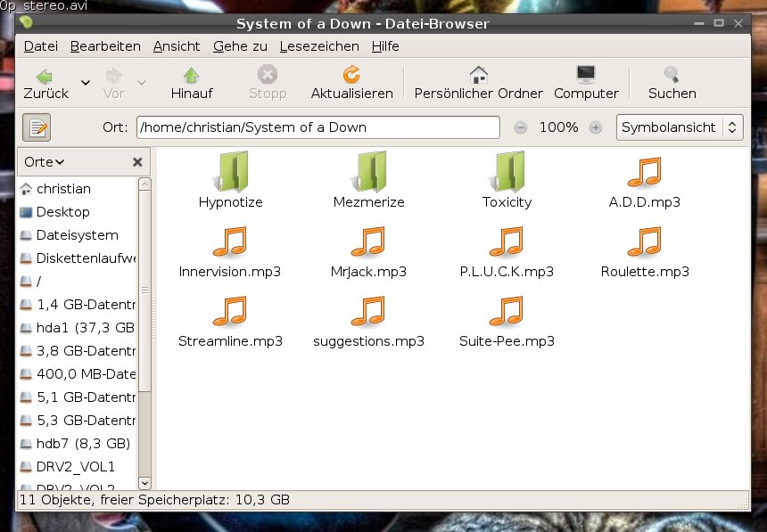Select hda1 (37,3 GB) in sidebar
The image size is (767, 532).
pyautogui.click(x=77, y=328)
